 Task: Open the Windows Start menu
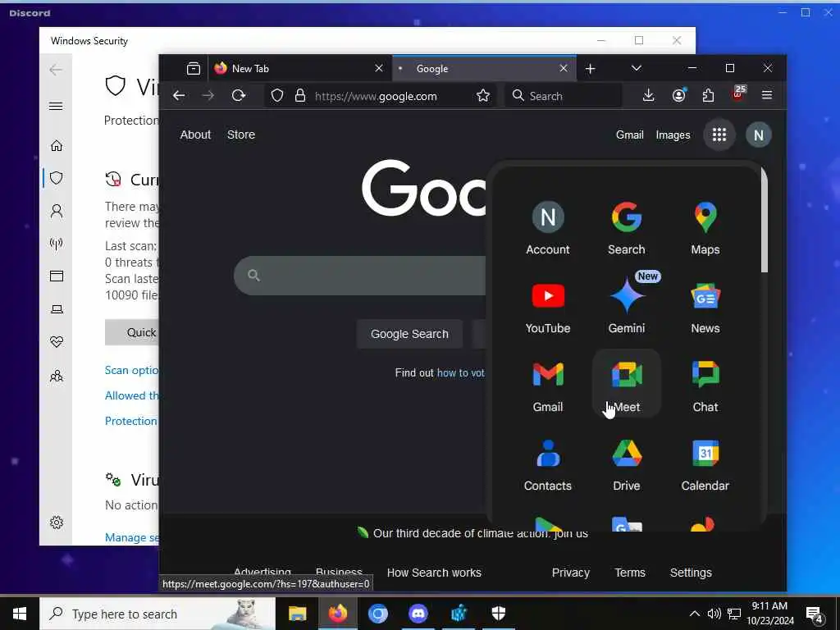[20, 614]
